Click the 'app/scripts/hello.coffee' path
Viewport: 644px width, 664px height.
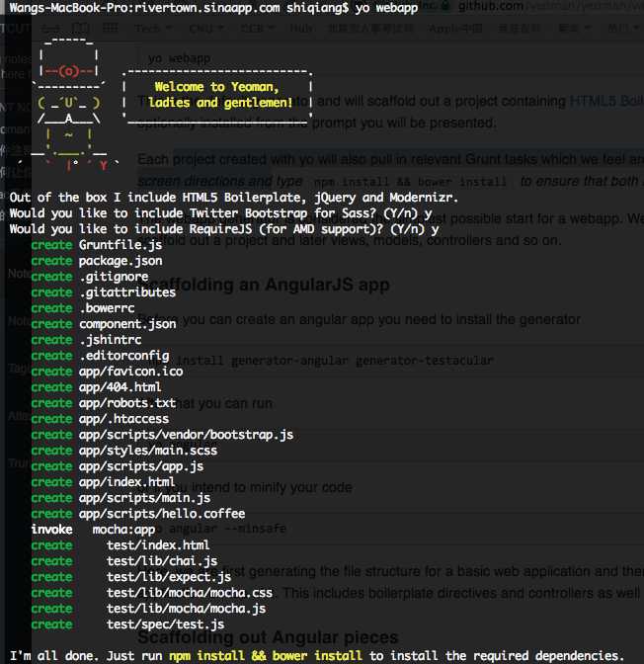162,514
